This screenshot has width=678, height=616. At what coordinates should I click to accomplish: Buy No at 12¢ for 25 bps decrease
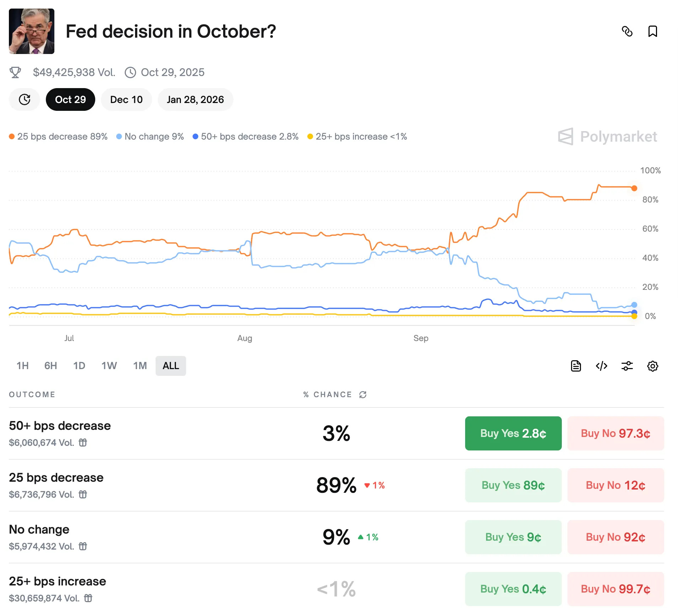point(615,485)
